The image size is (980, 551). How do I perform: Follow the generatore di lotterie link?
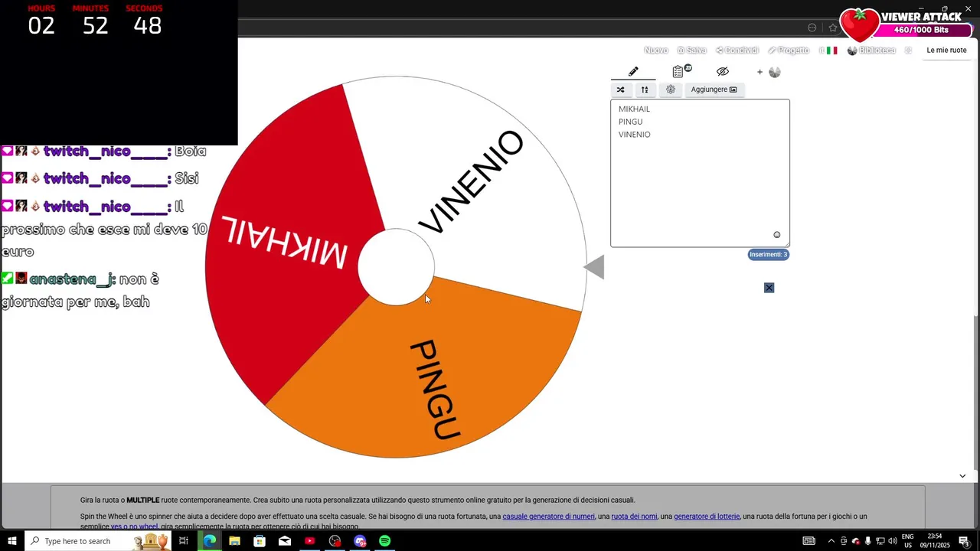(x=707, y=517)
